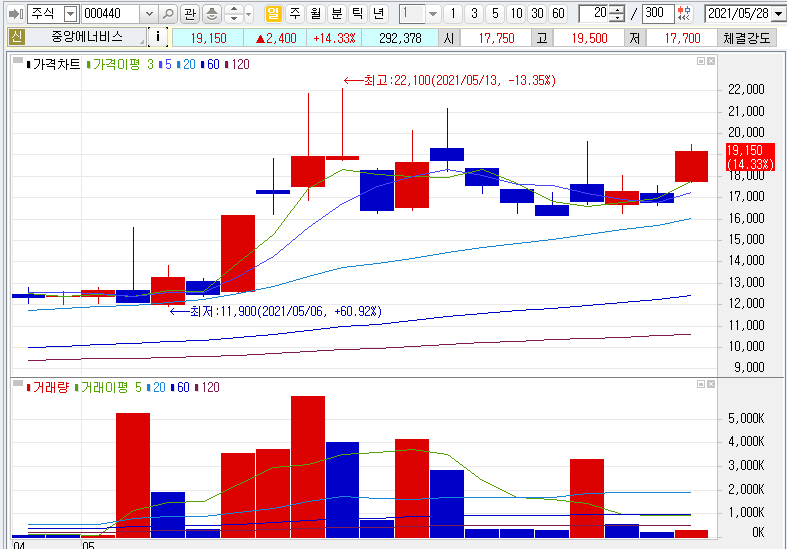Click the 최고:22,100 high annotation
Viewport: 787px width, 549px height.
click(450, 80)
